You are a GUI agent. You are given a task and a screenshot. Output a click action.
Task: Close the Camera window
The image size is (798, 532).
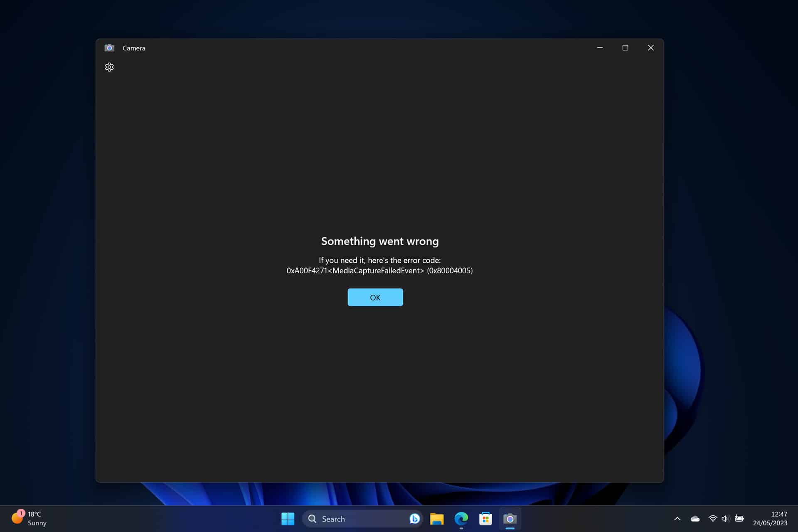[x=651, y=48]
